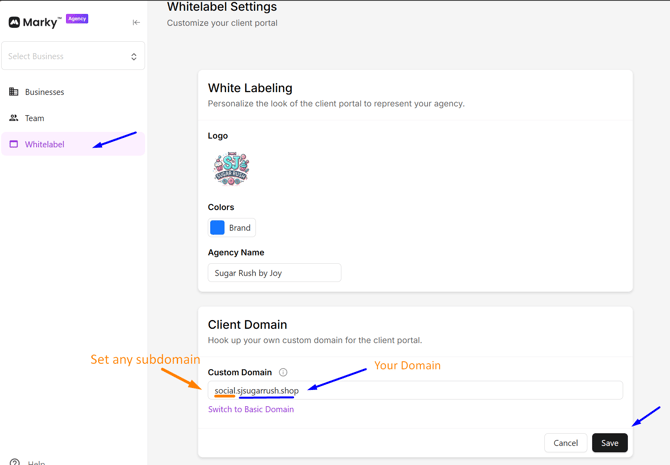Click the Help question mark icon

(x=14, y=462)
